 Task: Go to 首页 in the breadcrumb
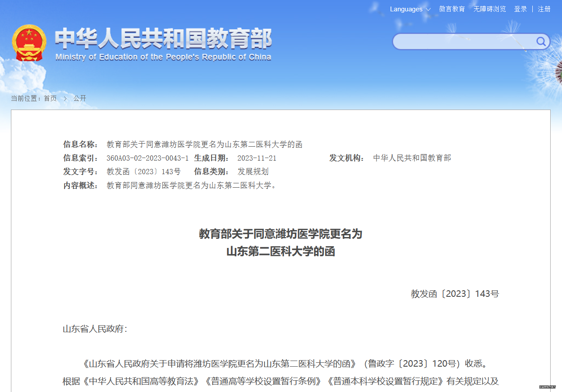point(50,99)
